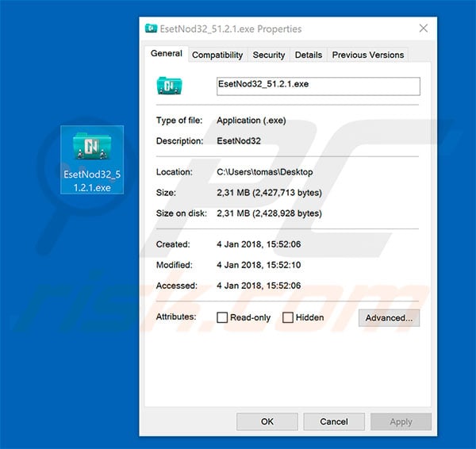Viewport: 476px width, 449px height.
Task: Click the Modified date '4 Jan 2018, 15:52:10'
Action: pyautogui.click(x=259, y=265)
